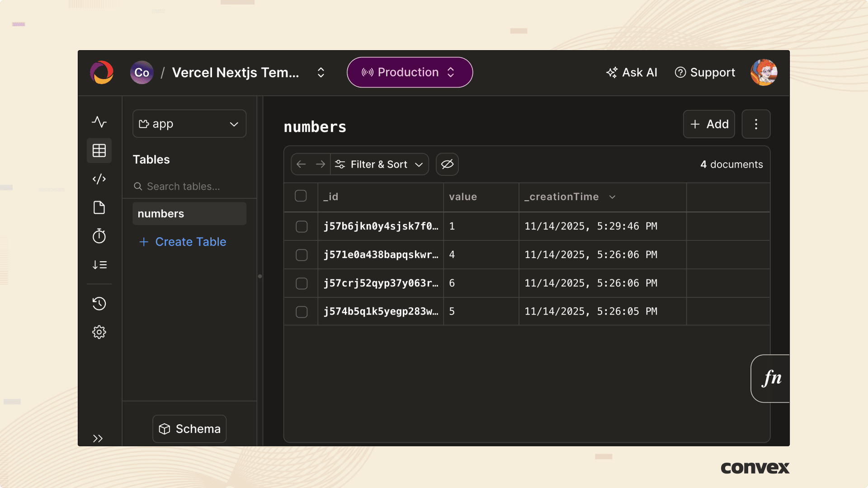Expand the Filter & Sort options
This screenshot has width=868, height=488.
pos(380,164)
